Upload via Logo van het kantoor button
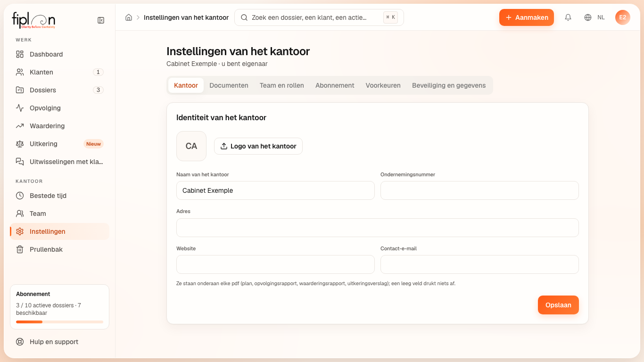This screenshot has width=644, height=362. point(258,146)
